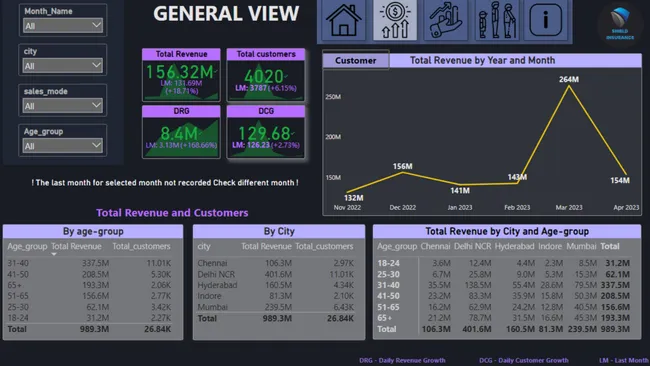The image size is (650, 366).
Task: Click the 18-24 row header in matrix
Action: pyautogui.click(x=388, y=263)
